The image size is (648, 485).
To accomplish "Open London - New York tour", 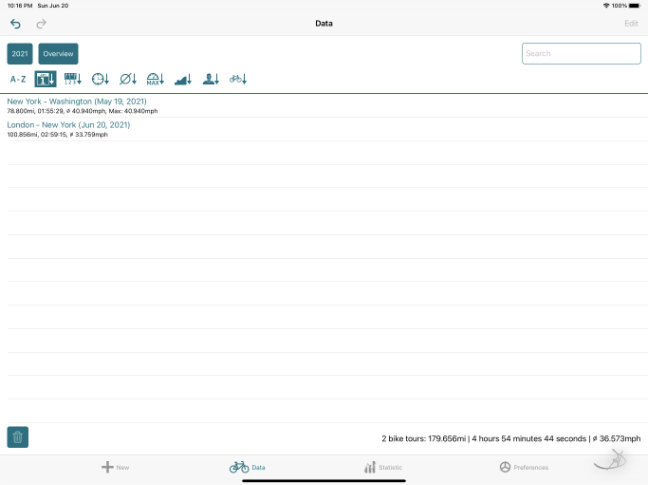I will click(x=68, y=125).
